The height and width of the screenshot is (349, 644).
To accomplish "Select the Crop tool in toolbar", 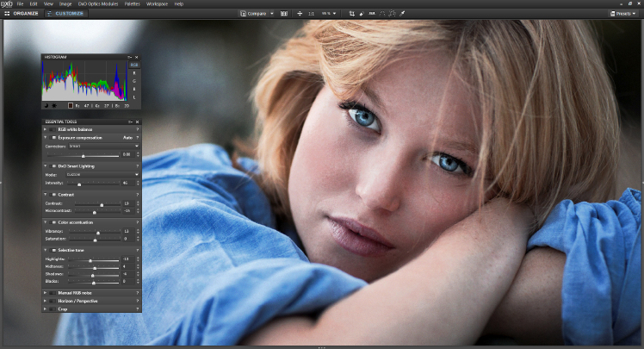I will [x=352, y=14].
